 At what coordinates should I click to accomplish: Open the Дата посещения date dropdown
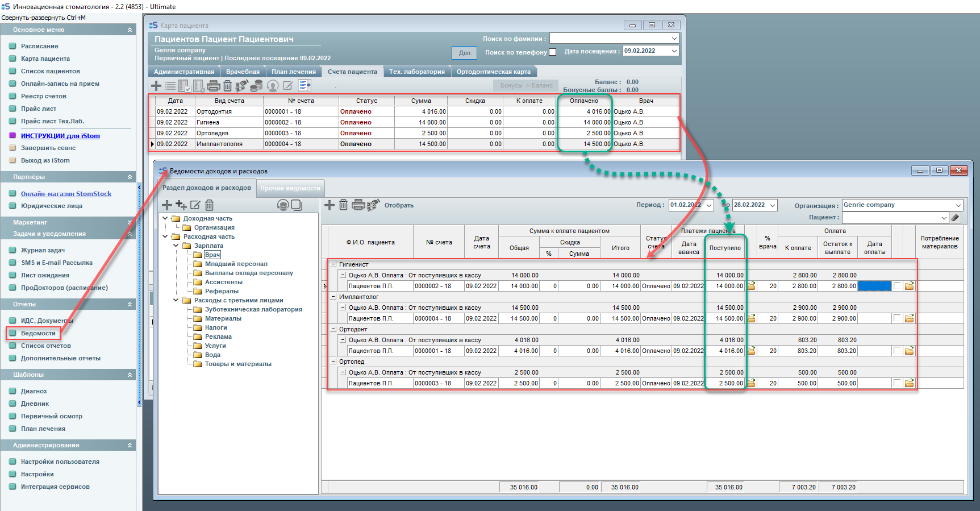pyautogui.click(x=674, y=51)
